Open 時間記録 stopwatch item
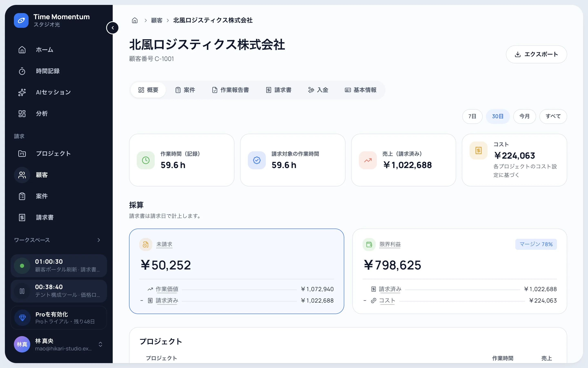The image size is (588, 368). point(59,71)
